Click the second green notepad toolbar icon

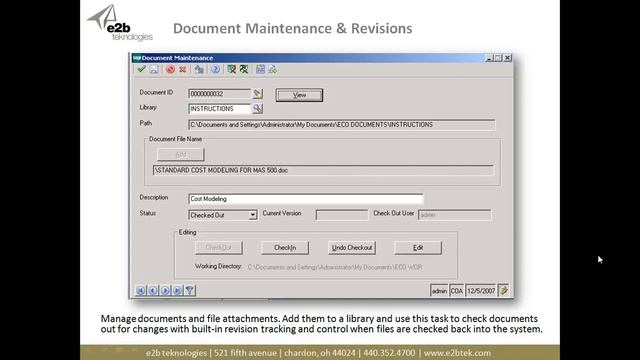[244, 69]
